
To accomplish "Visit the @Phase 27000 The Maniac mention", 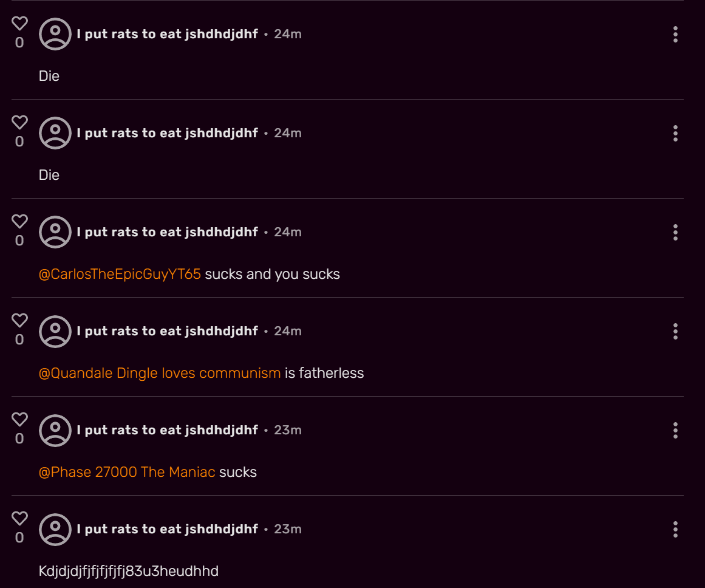I will (127, 472).
